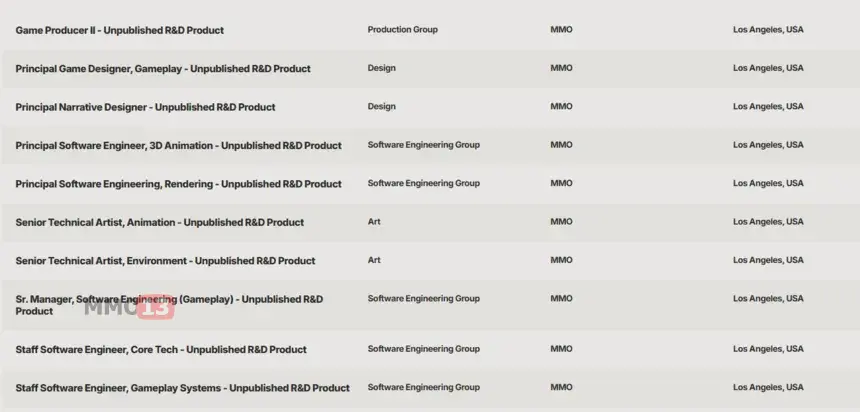Click Art department in Technical Artist, Environment row

click(374, 261)
